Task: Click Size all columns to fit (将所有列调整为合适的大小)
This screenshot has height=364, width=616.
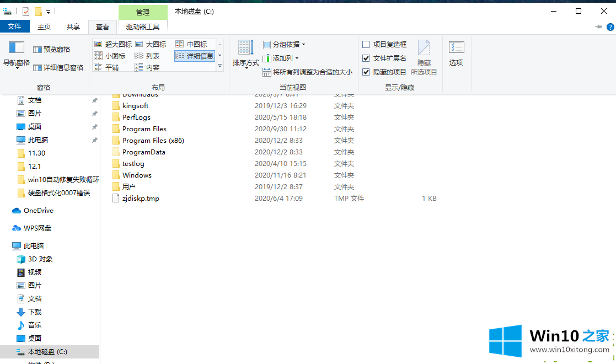Action: point(307,72)
